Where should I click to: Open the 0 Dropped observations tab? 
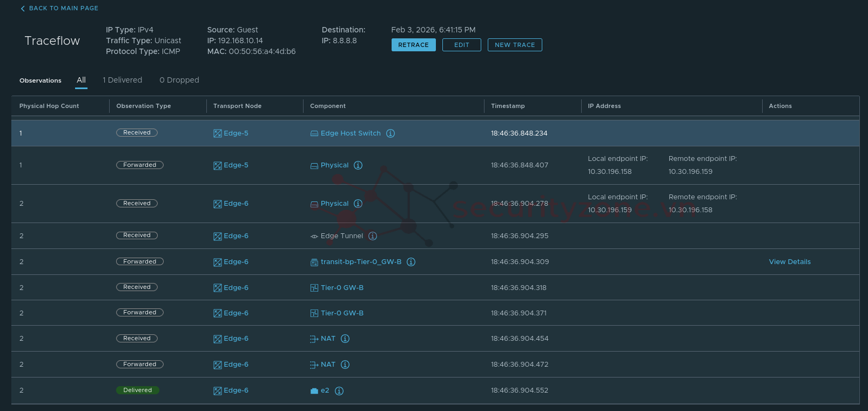point(179,80)
